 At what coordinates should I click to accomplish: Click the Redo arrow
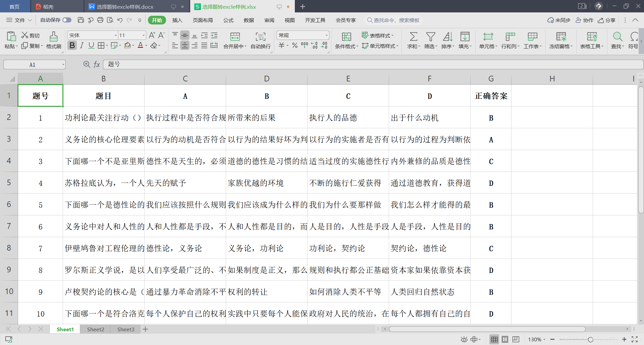click(x=129, y=20)
